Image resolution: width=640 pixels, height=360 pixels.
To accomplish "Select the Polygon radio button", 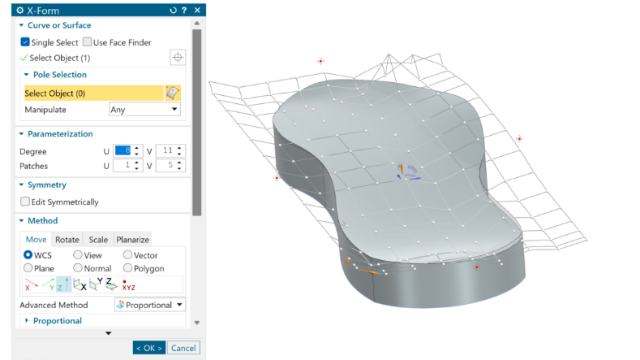I will (x=127, y=268).
